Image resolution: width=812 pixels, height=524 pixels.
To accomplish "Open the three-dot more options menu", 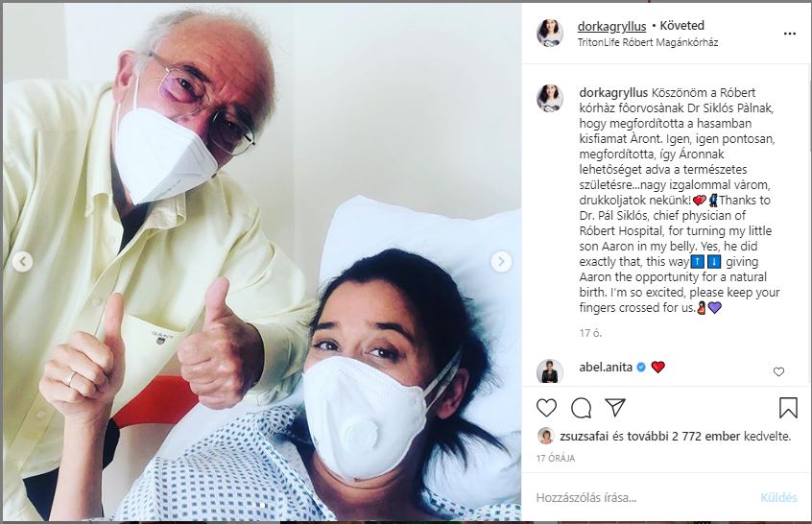I will click(790, 34).
